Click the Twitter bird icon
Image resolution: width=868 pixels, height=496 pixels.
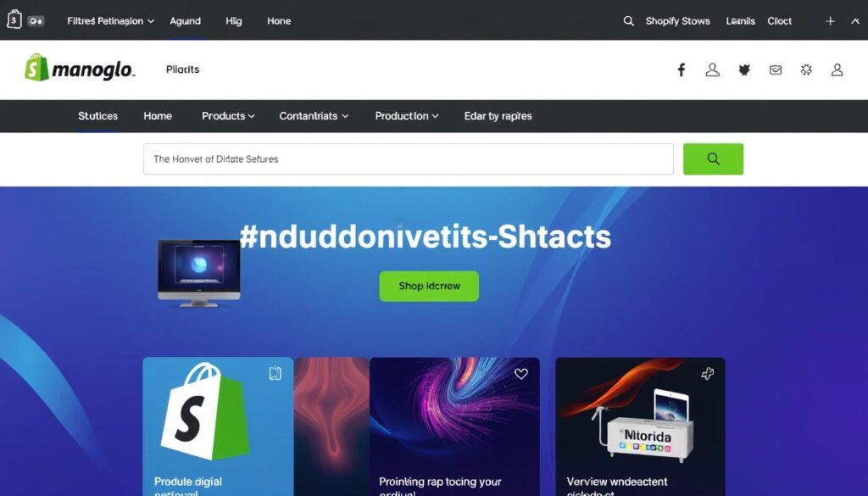pyautogui.click(x=744, y=70)
